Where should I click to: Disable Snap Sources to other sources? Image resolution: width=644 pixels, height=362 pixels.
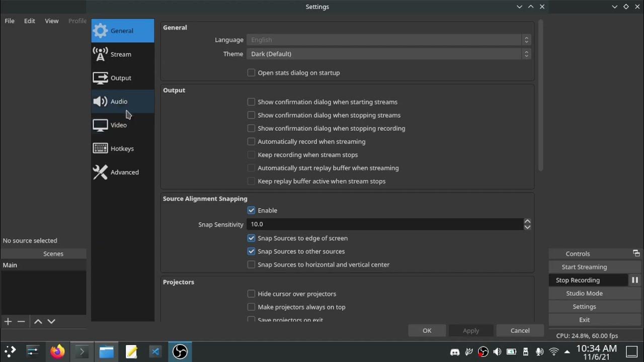[252, 251]
